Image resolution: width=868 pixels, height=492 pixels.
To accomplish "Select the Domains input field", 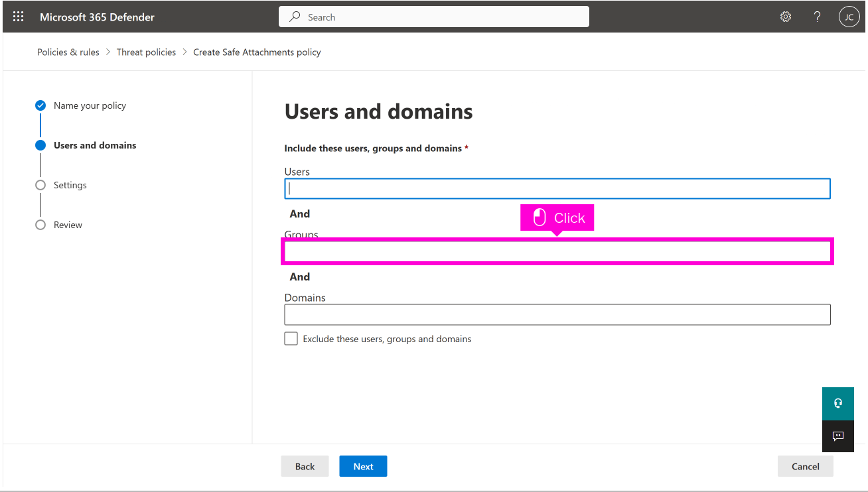I will [557, 314].
